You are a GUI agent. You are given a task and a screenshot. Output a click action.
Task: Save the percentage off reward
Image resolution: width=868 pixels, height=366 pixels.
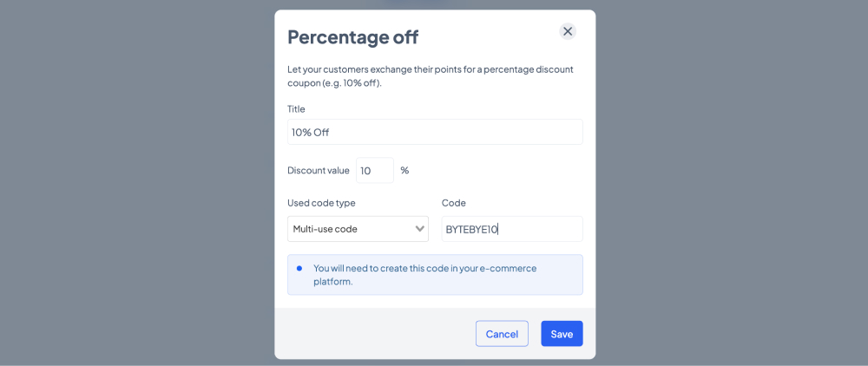[x=562, y=334]
